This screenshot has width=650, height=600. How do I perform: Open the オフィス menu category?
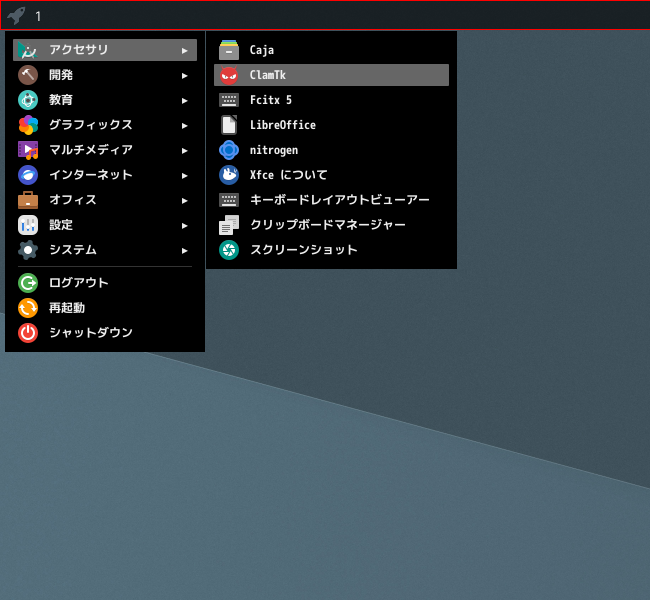coord(105,200)
